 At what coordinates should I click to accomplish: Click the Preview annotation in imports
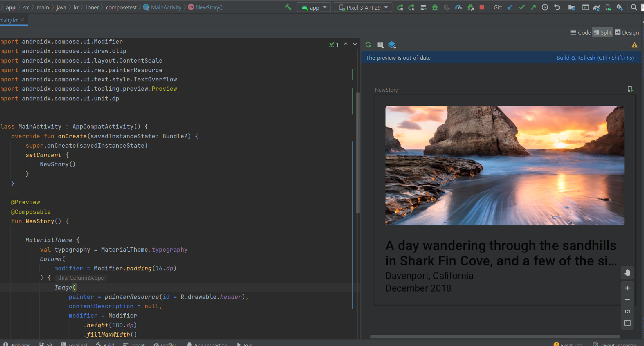tap(164, 89)
